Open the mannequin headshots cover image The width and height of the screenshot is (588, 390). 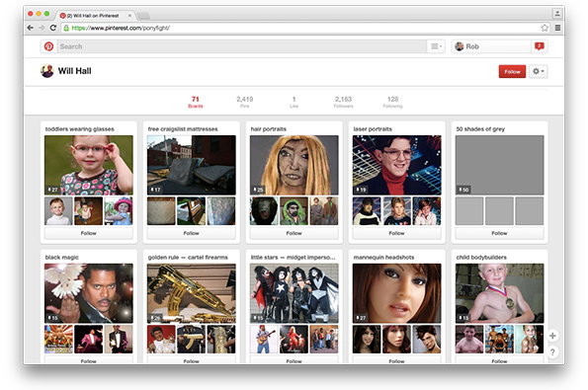click(396, 293)
